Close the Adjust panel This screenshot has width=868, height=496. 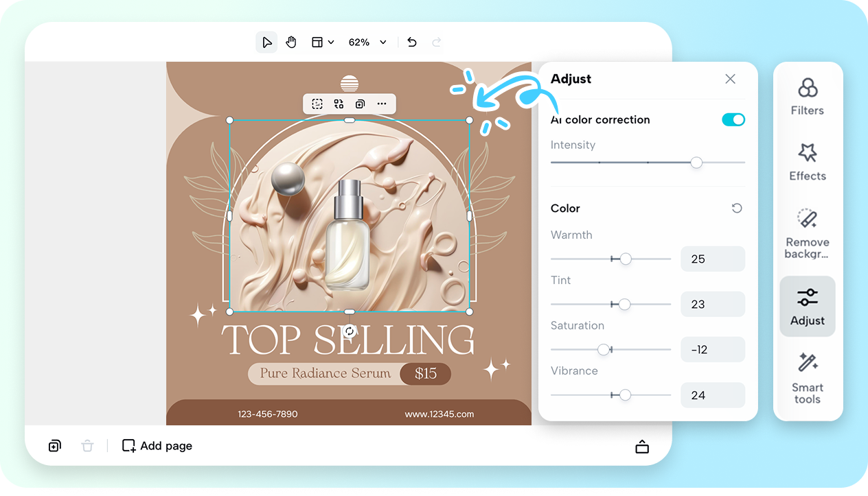730,79
